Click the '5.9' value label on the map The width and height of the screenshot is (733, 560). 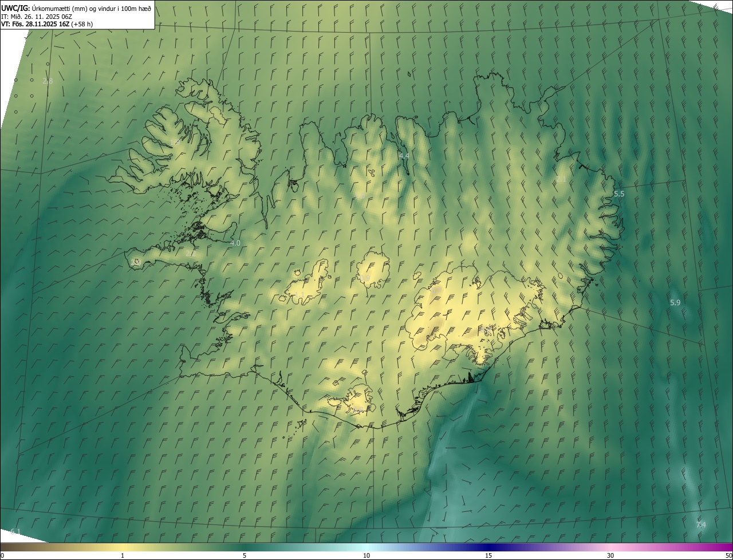(x=675, y=302)
